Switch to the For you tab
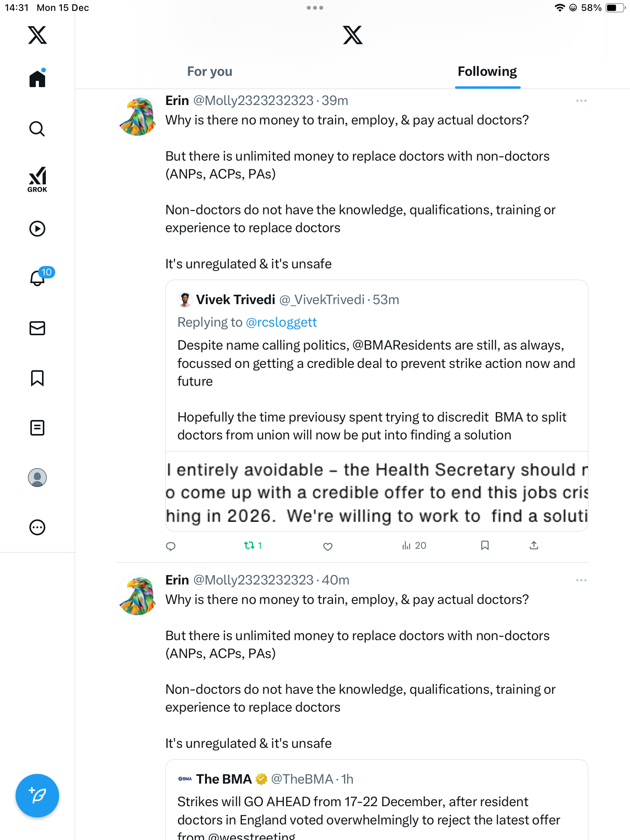The height and width of the screenshot is (840, 630). (210, 72)
